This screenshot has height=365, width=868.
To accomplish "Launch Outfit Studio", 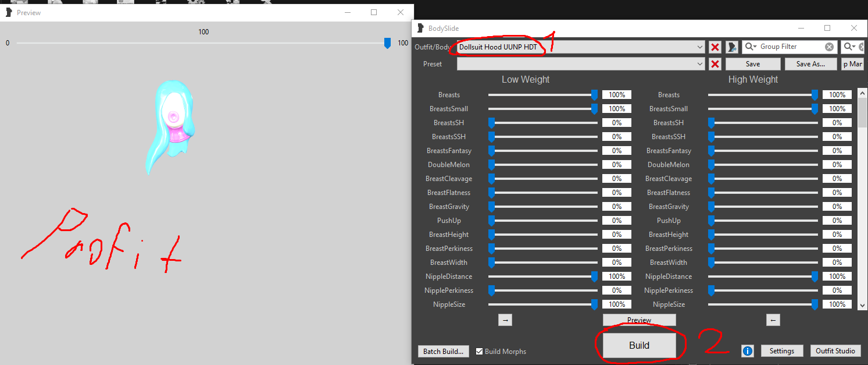I will click(x=835, y=351).
